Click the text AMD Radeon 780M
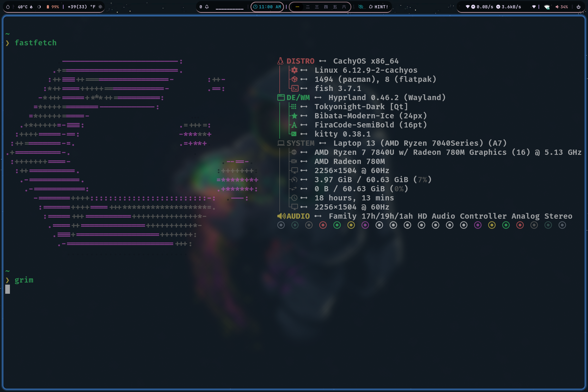588x392 pixels. tap(350, 161)
